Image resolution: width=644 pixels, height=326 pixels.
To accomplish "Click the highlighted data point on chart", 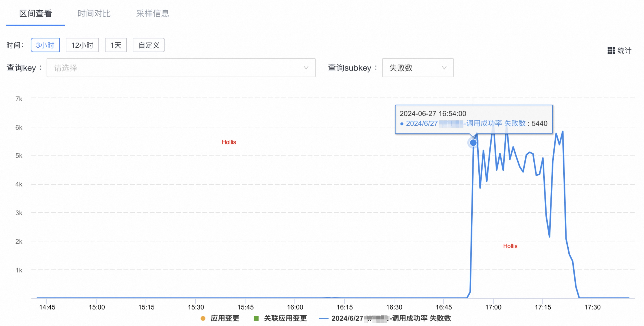I will pos(473,143).
